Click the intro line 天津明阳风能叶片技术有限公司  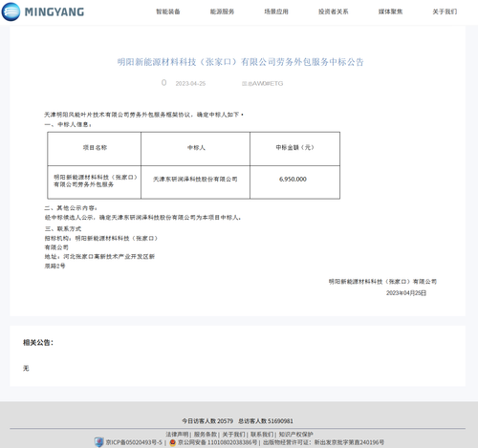[143, 115]
